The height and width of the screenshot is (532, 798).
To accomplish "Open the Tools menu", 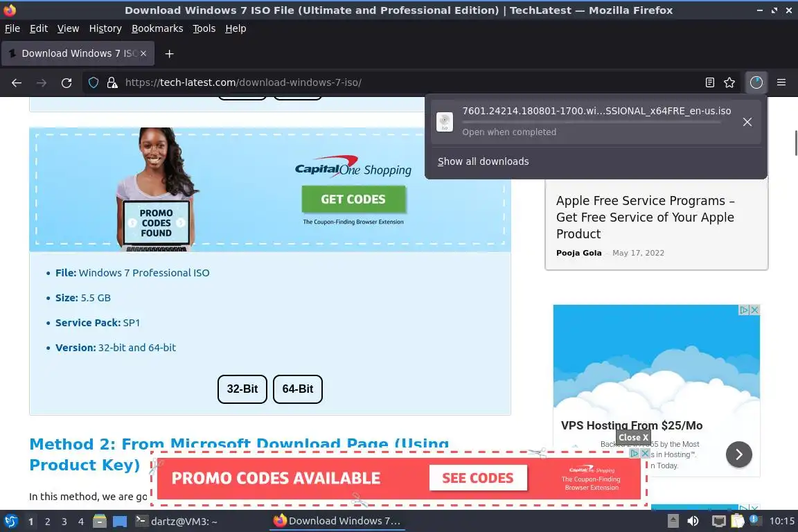I will 204,28.
